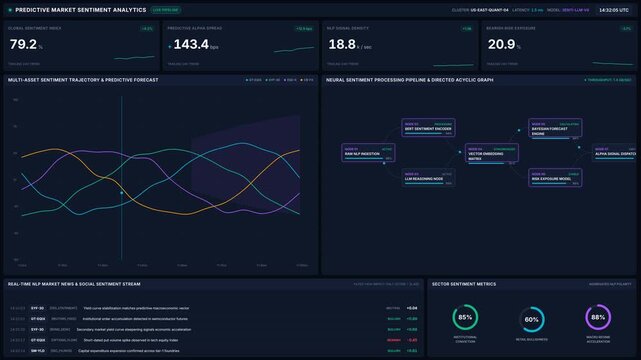Viewport: 641px width, 360px height.
Task: Select the BERT Sentiment Encoder node
Action: click(428, 128)
